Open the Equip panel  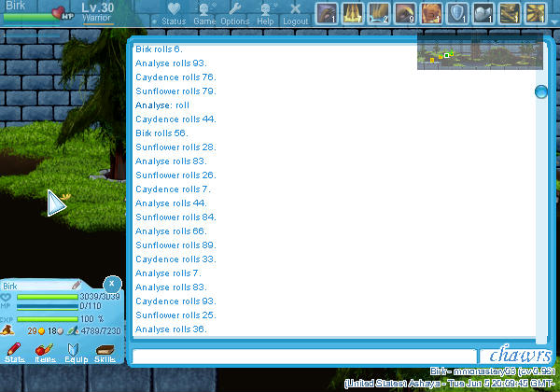[75, 352]
